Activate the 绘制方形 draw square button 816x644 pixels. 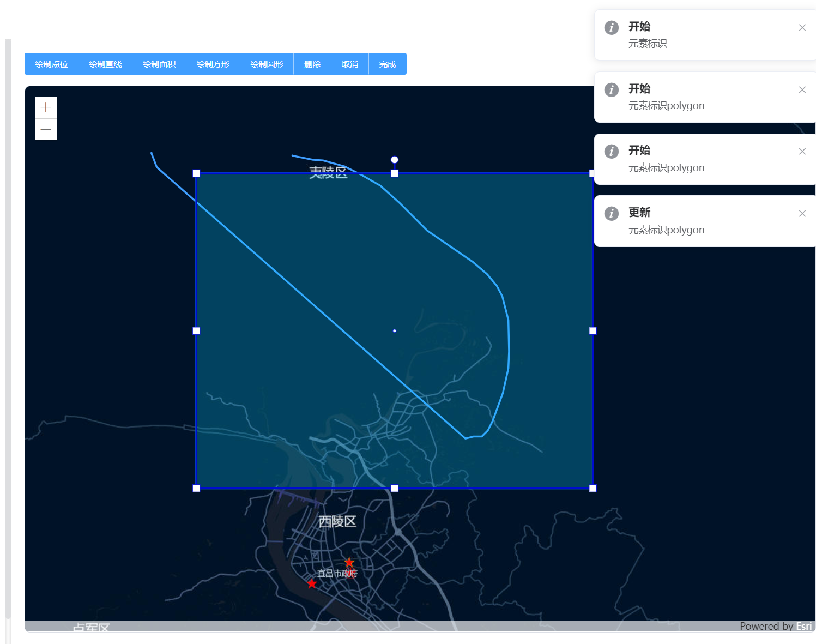coord(213,64)
